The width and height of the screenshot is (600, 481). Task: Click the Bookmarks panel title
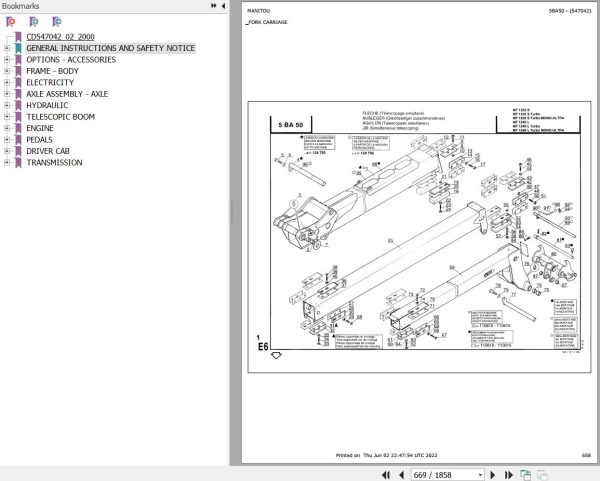tap(20, 6)
